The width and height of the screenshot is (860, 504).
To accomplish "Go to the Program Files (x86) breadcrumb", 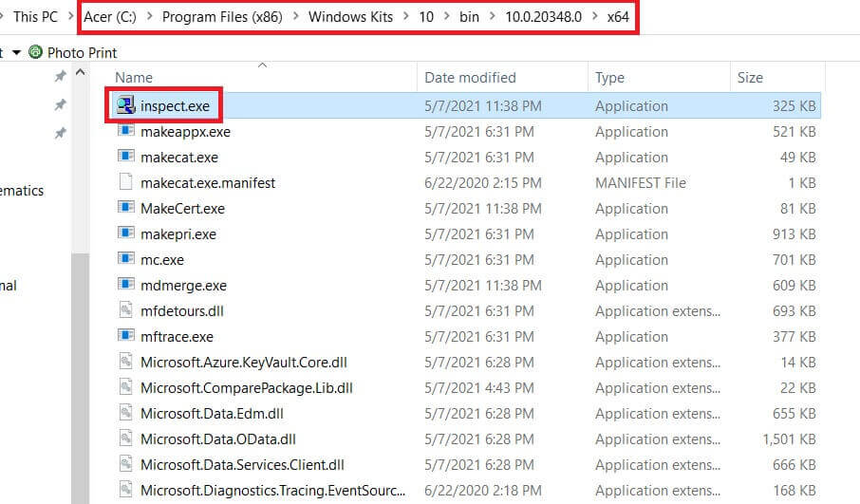I will click(222, 17).
